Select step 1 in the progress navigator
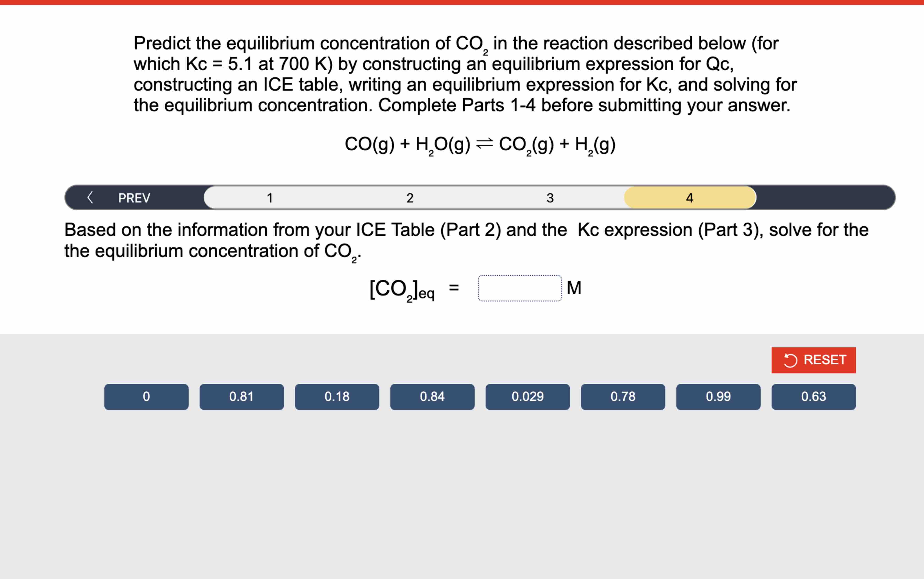The height and width of the screenshot is (579, 924). pos(270,198)
